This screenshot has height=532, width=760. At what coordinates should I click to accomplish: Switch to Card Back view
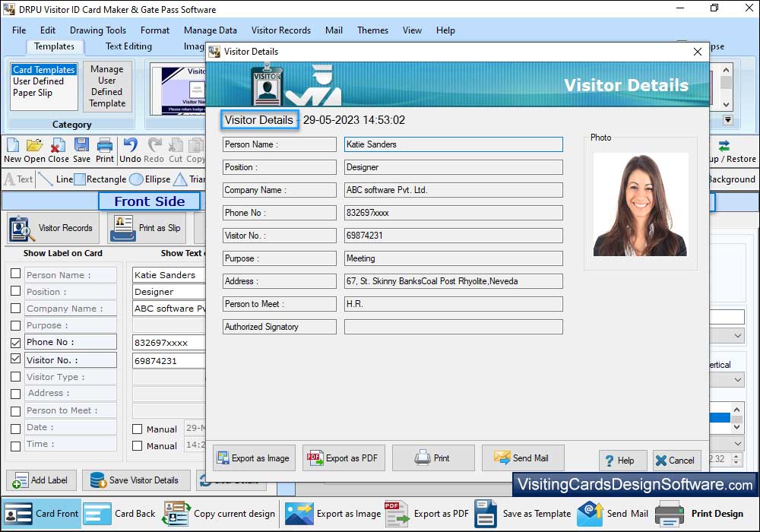pyautogui.click(x=120, y=514)
